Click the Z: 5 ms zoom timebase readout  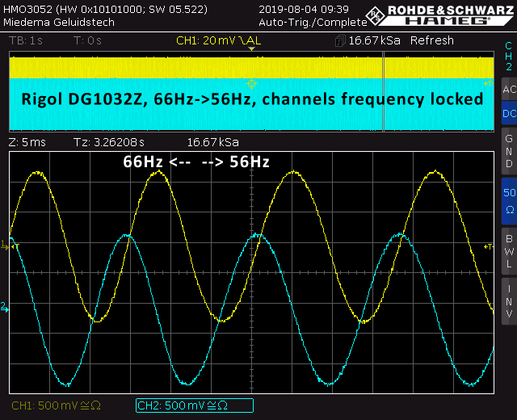27,142
